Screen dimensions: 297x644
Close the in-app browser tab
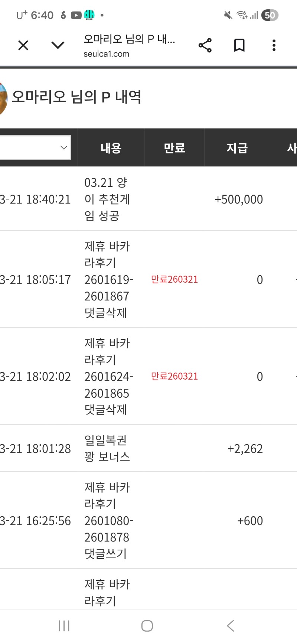click(23, 46)
